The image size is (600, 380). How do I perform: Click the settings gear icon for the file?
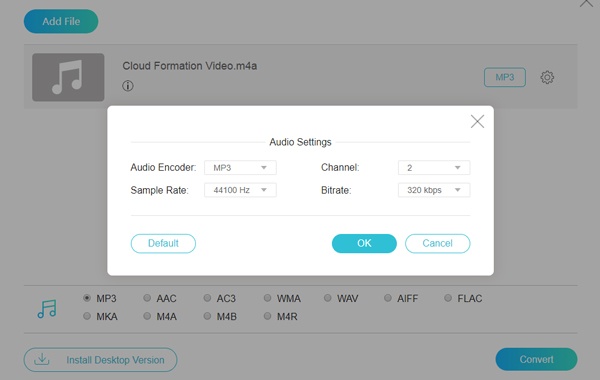coord(547,77)
